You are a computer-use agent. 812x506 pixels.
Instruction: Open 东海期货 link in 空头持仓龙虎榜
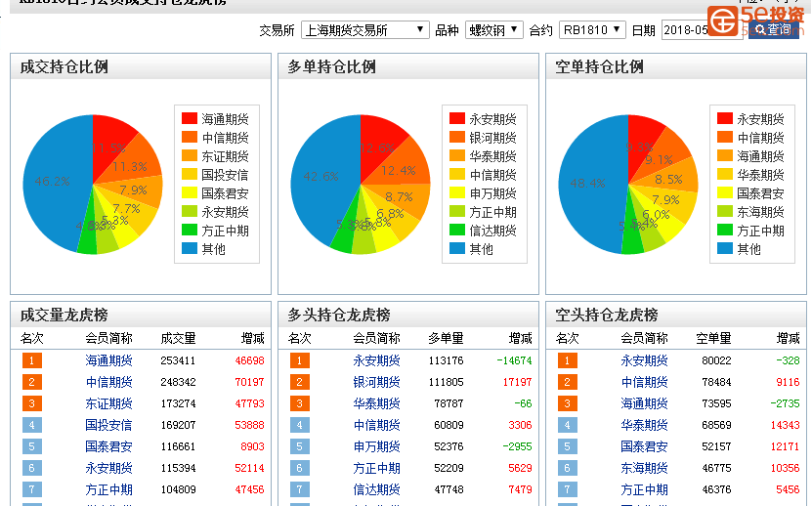tap(644, 468)
